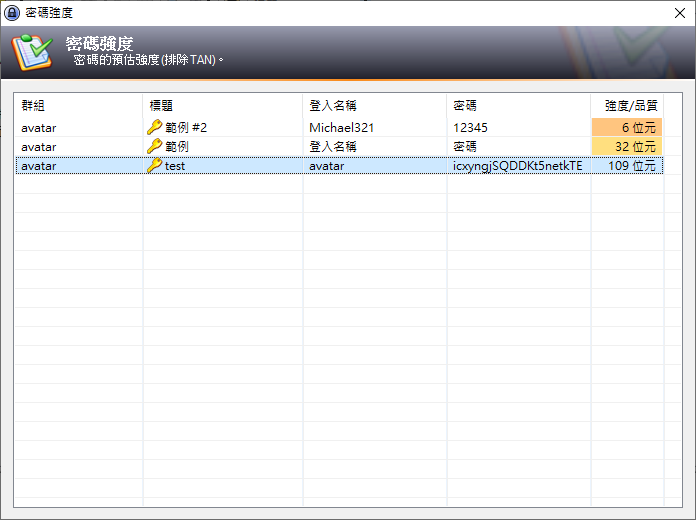696x520 pixels.
Task: Click the key icon in the 範例 row
Action: click(x=154, y=146)
